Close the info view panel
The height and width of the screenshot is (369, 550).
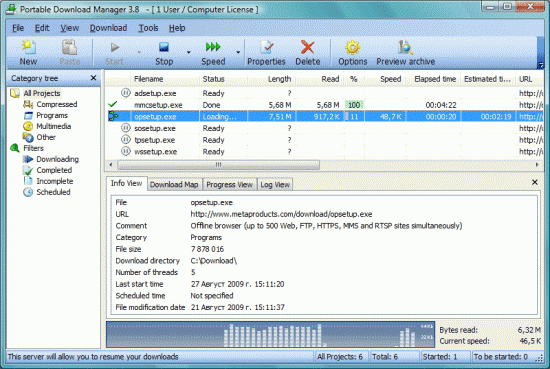535,182
